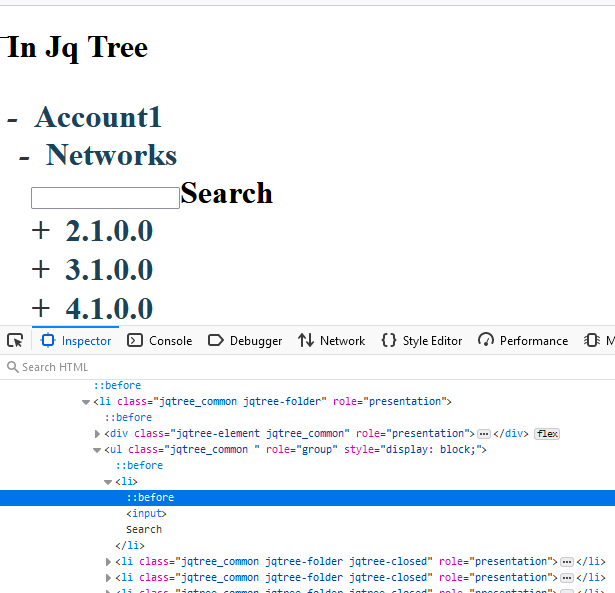The image size is (615, 593).
Task: Open the Inspector tab
Action: coord(76,340)
